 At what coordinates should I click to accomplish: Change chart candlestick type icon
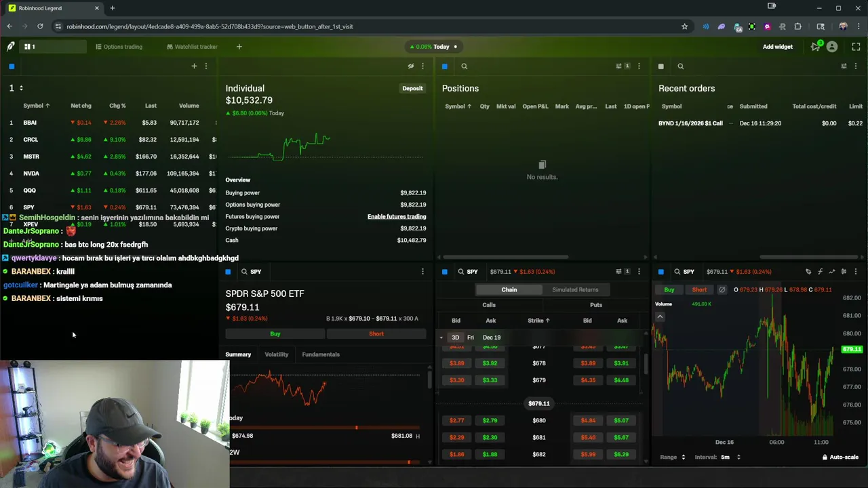click(x=844, y=272)
